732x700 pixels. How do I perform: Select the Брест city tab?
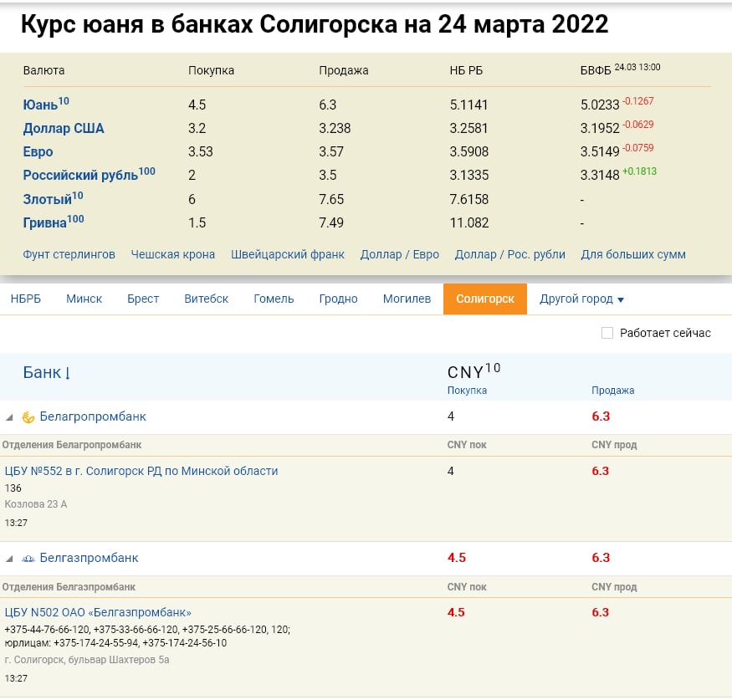click(x=143, y=299)
